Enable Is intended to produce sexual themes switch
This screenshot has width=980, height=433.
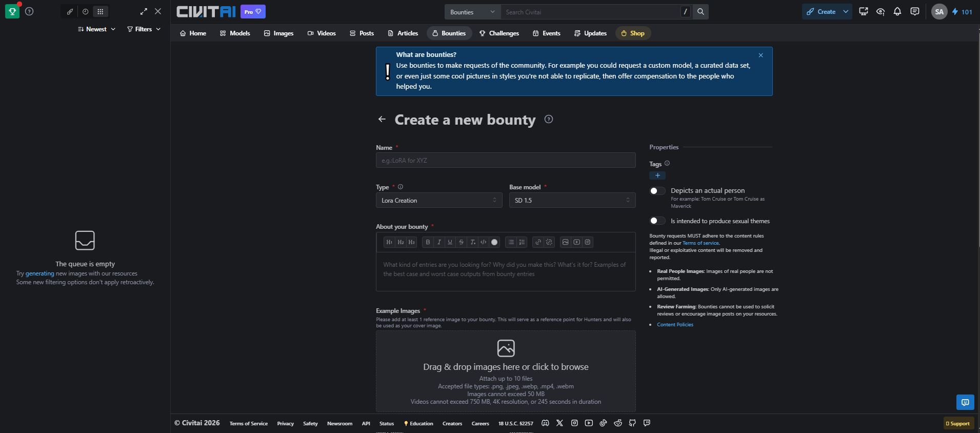coord(657,221)
